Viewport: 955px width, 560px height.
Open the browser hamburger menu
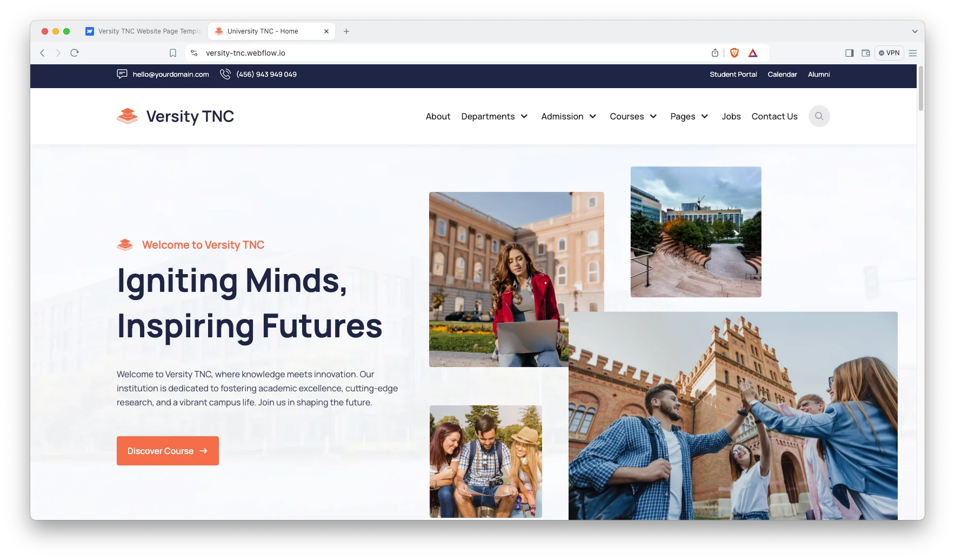(913, 53)
